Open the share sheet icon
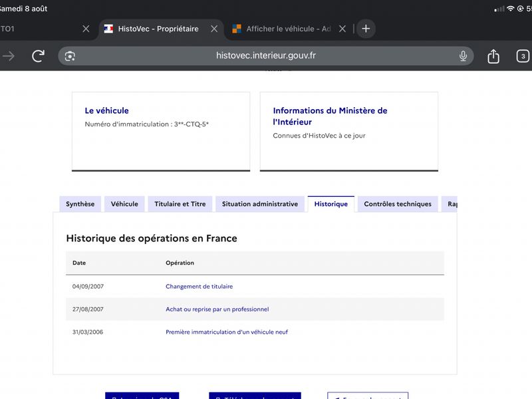This screenshot has width=532, height=399. click(493, 56)
